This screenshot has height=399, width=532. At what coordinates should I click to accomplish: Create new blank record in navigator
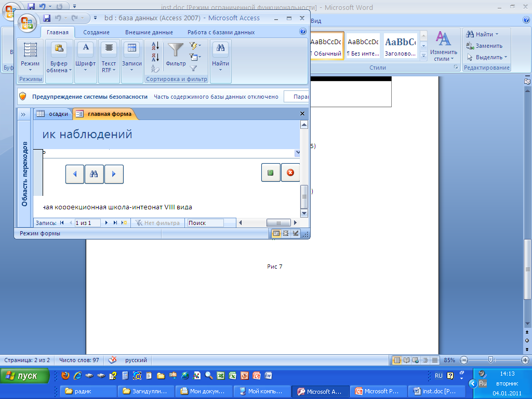click(x=124, y=223)
